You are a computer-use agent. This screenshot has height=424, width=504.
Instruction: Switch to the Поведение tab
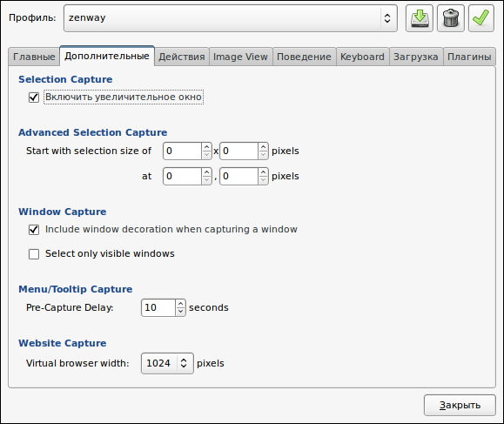coord(304,57)
